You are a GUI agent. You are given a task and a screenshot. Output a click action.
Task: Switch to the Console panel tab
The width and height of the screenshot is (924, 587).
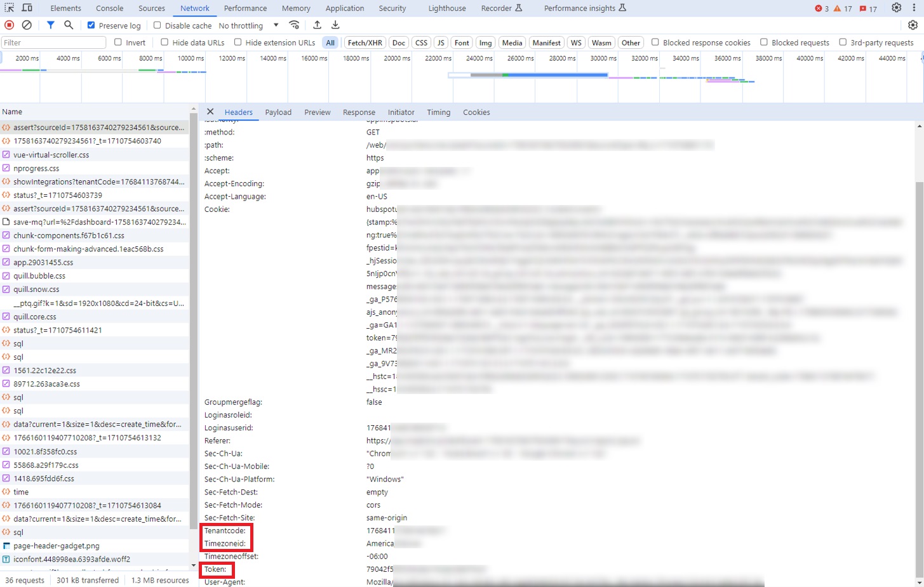(109, 8)
